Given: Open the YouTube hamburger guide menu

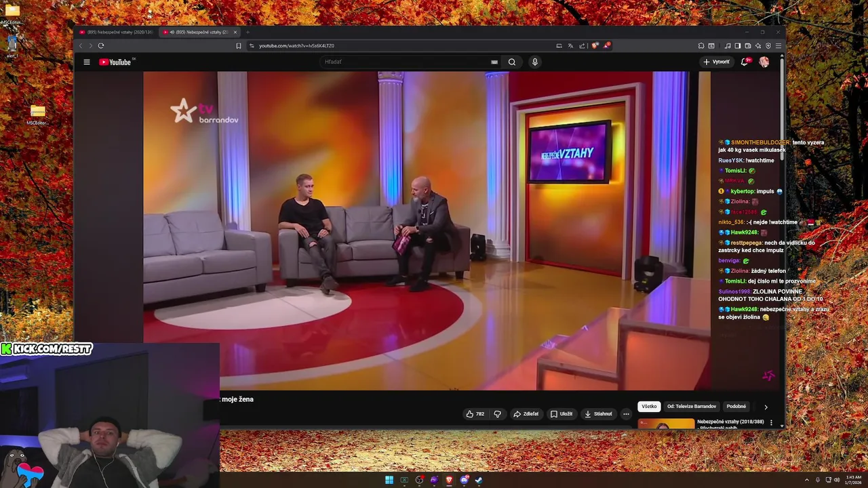Looking at the screenshot, I should [87, 62].
